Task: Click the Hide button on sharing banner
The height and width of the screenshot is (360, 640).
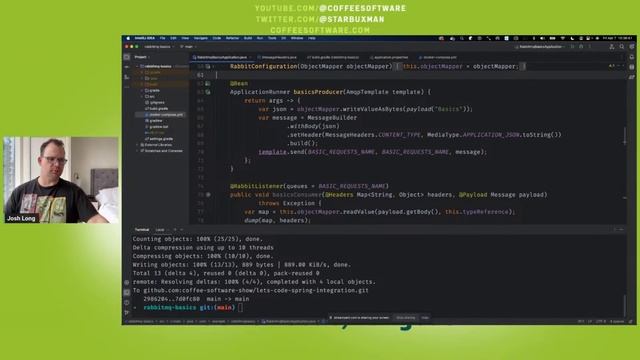Action: tap(425, 318)
